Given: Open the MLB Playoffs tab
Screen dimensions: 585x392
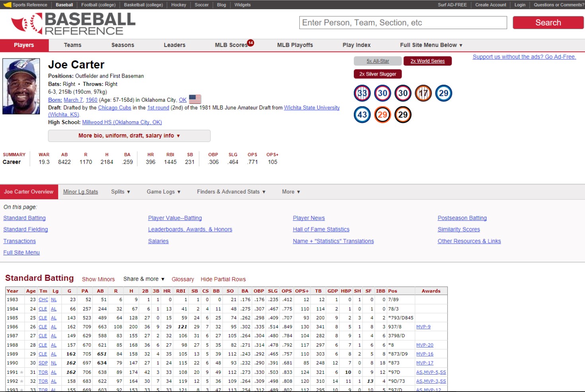Looking at the screenshot, I should pyautogui.click(x=295, y=45).
